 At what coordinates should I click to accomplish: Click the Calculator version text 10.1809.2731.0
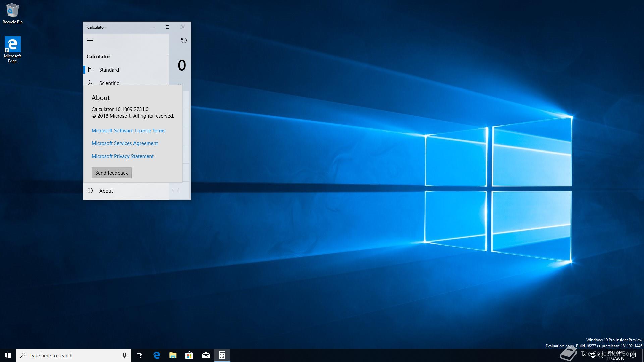click(x=132, y=109)
